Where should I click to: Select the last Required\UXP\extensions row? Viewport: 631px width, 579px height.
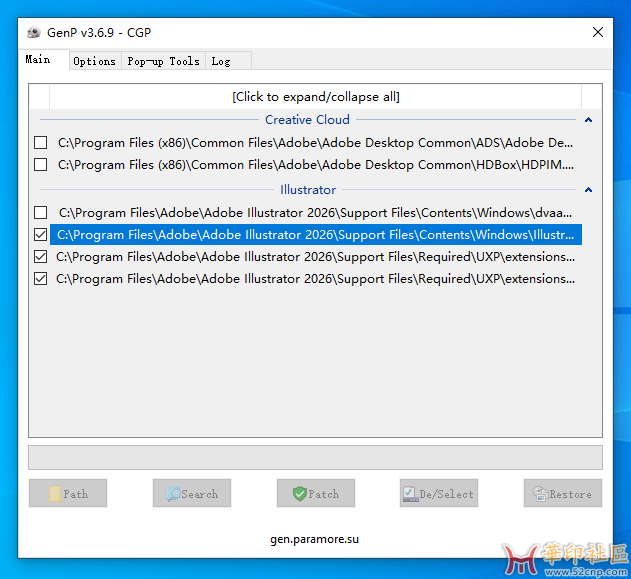[315, 279]
